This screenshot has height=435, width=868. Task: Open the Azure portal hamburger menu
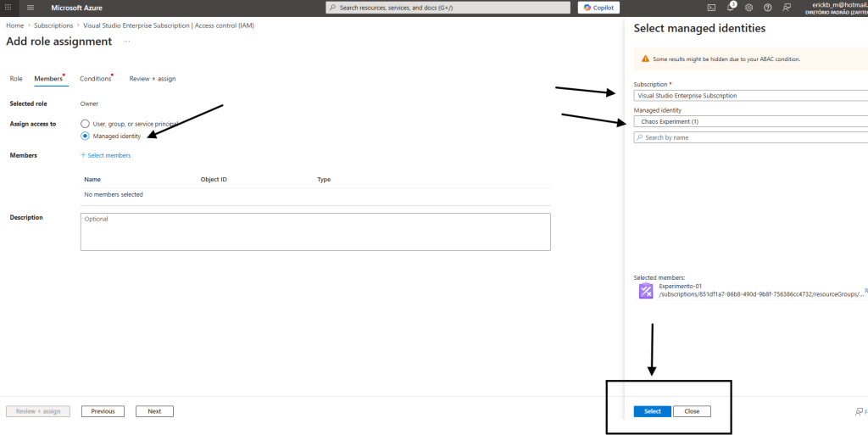click(31, 8)
